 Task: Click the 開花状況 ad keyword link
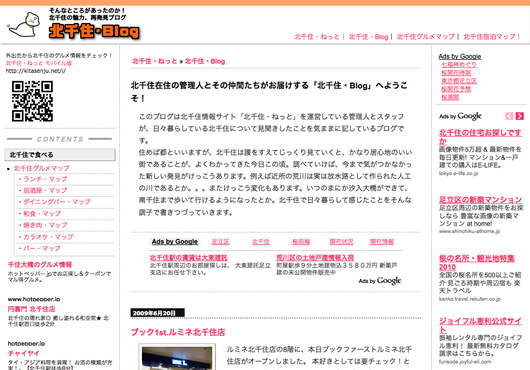click(341, 242)
